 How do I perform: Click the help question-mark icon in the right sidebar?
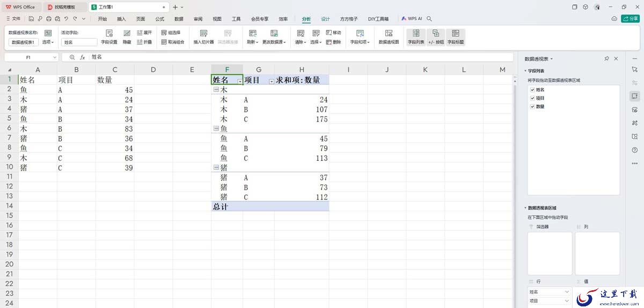[635, 150]
